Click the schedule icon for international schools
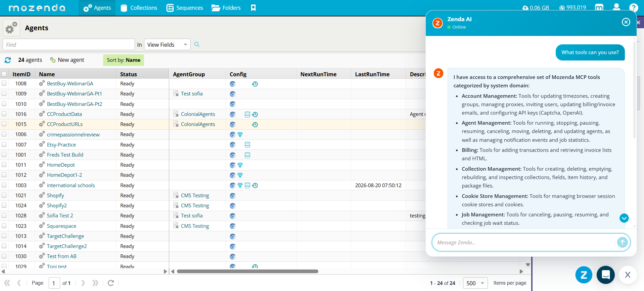Screen dimensions: 644x291 pyautogui.click(x=255, y=185)
